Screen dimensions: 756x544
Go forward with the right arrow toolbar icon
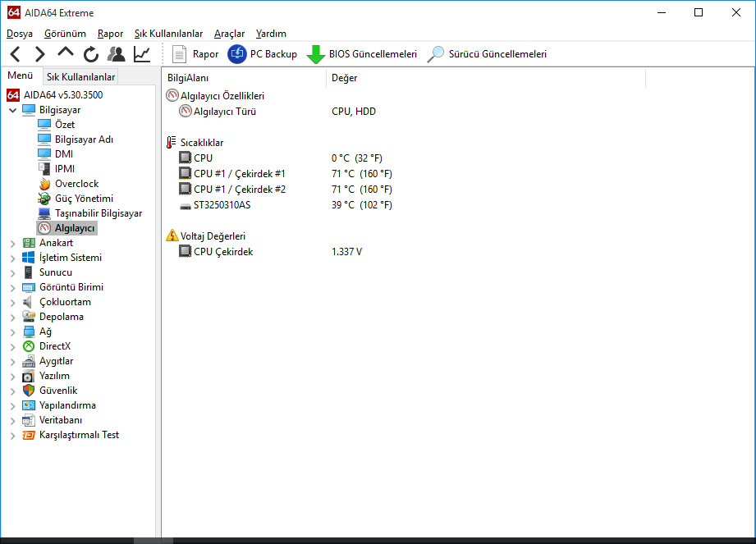(x=40, y=54)
